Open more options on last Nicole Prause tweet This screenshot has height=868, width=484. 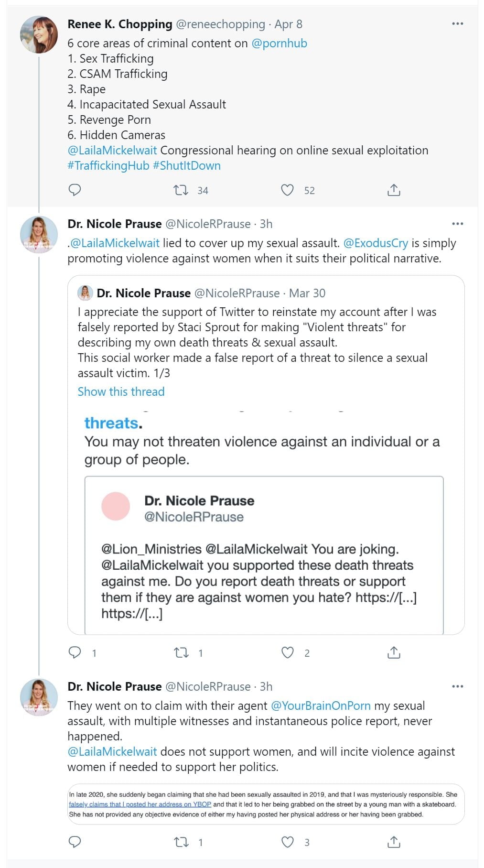[457, 686]
